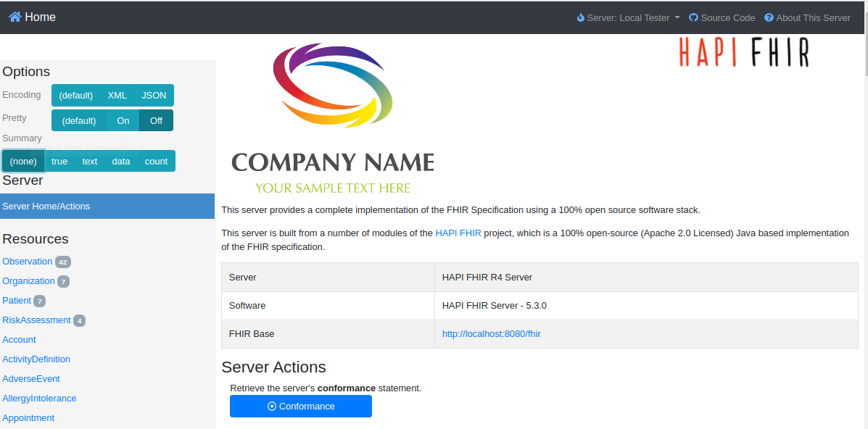
Task: Click the Observation count badge 42
Action: click(63, 262)
